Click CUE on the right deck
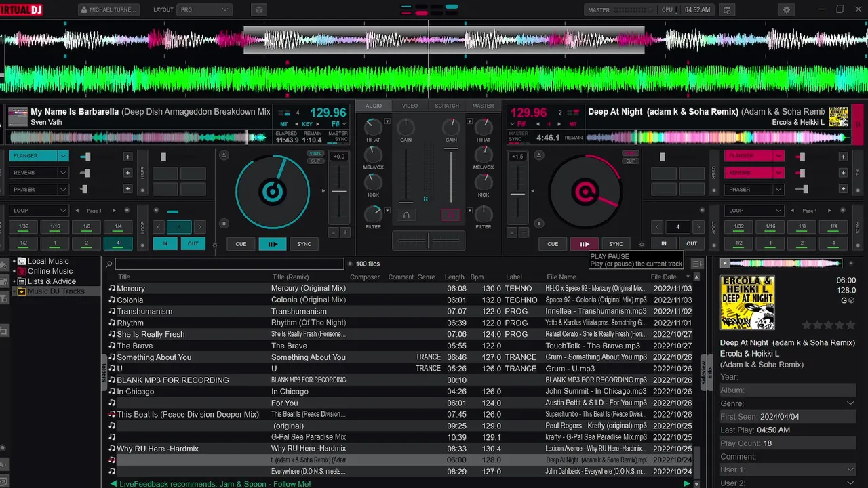 553,244
